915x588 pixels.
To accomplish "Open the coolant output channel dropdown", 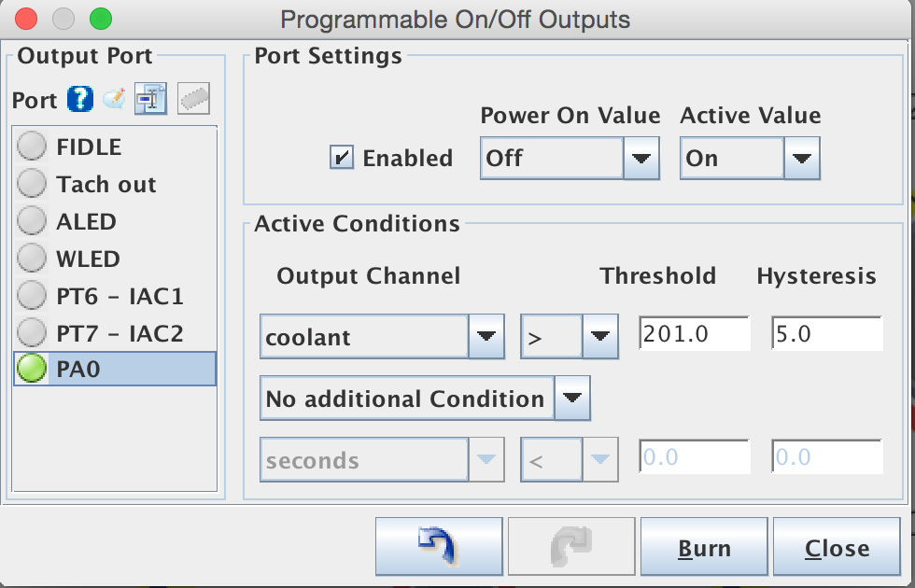I will [382, 337].
